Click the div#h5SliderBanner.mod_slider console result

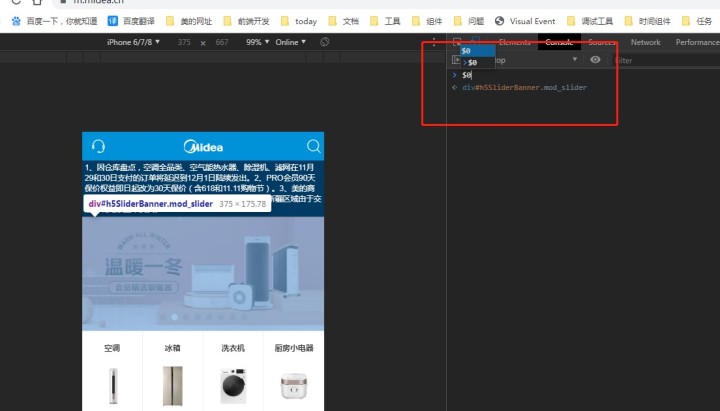click(524, 87)
